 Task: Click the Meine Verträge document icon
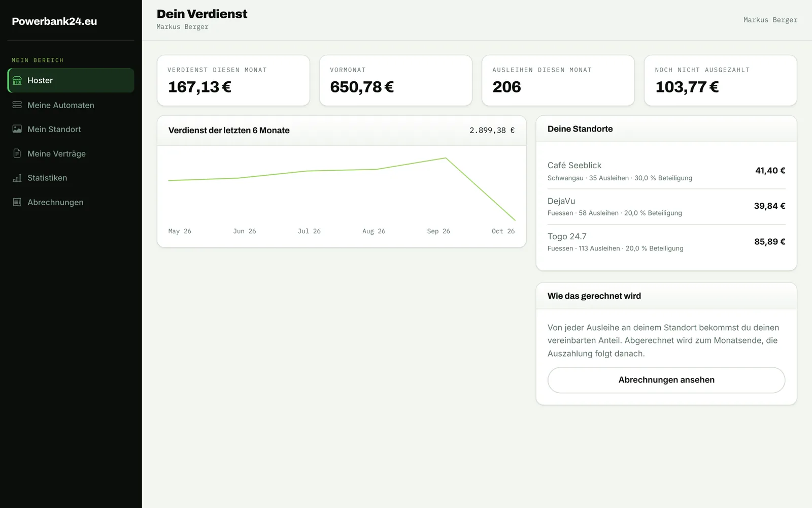click(17, 153)
